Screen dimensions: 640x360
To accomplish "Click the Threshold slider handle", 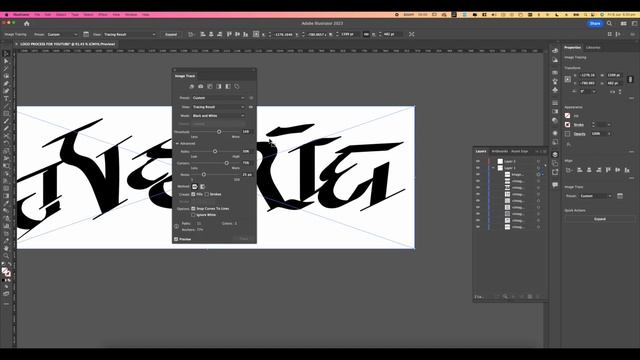I will [219, 132].
